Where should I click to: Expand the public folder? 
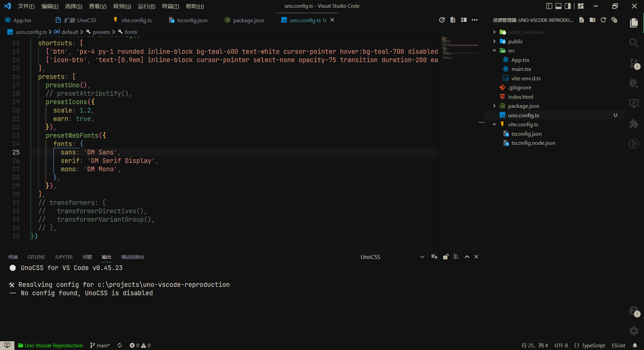(x=494, y=41)
